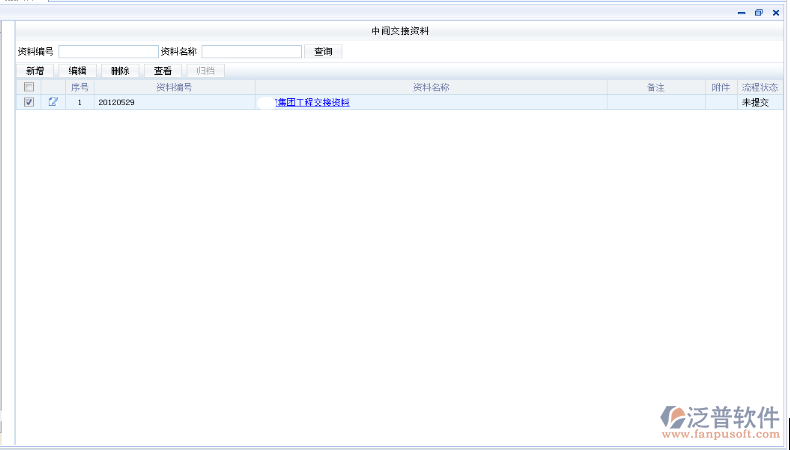790x450 pixels.
Task: Click the 资料名称 input field
Action: pos(251,51)
